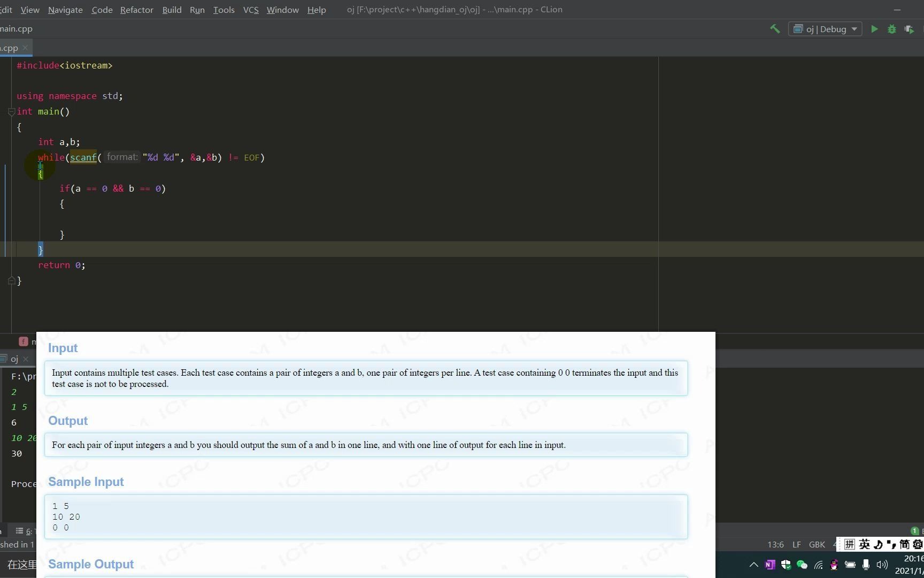Click the run with coverage icon

(x=908, y=29)
